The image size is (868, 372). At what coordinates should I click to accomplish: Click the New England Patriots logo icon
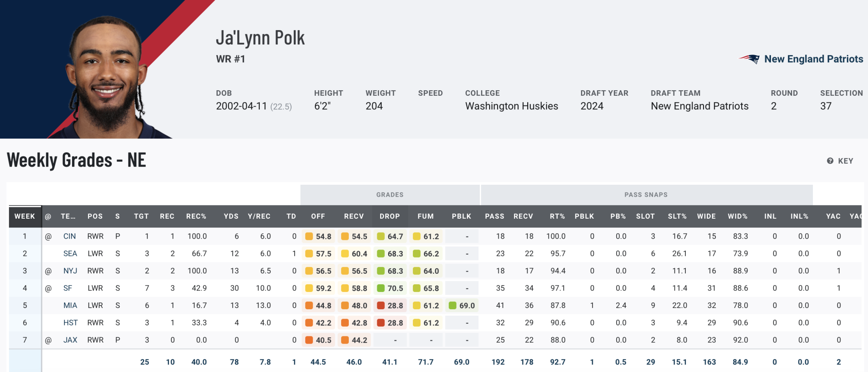point(749,59)
